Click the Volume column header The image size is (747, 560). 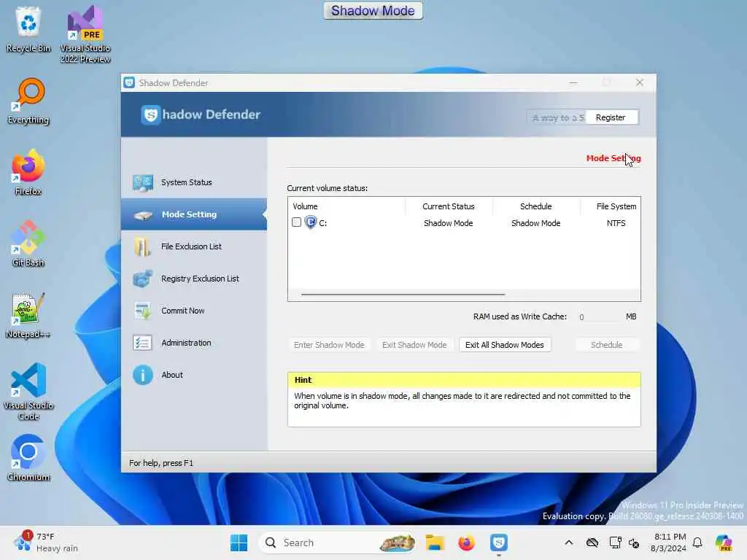pyautogui.click(x=347, y=206)
